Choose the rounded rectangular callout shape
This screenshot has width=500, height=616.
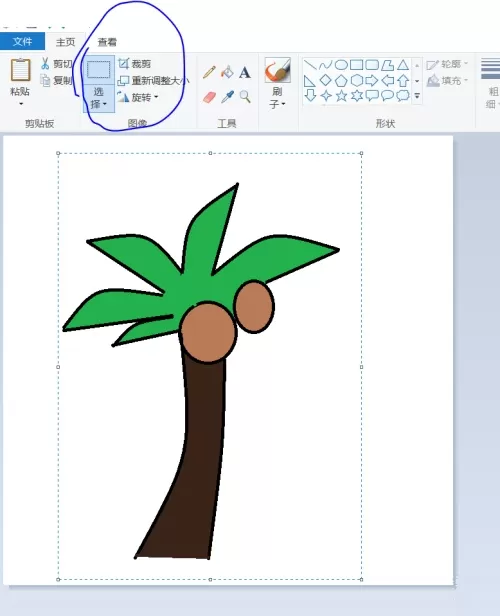pos(372,95)
